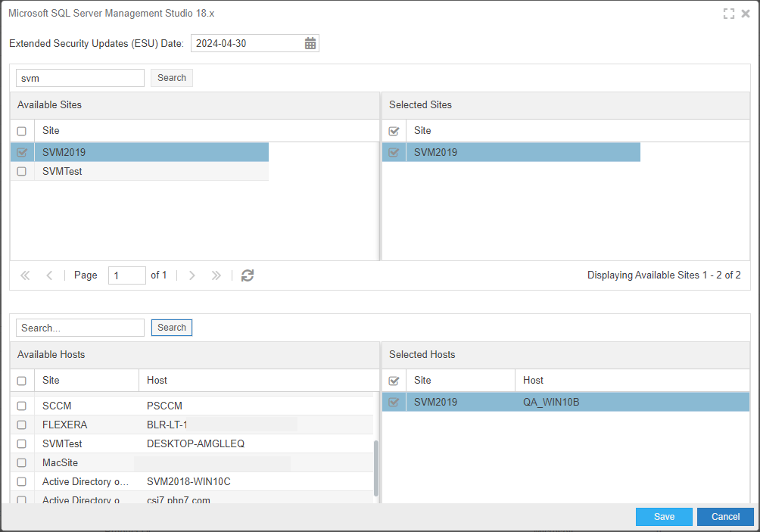Focus the ESU date input field
Image resolution: width=760 pixels, height=532 pixels.
(248, 44)
